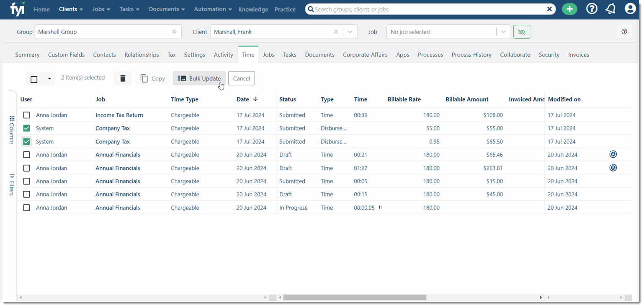Image resolution: width=644 pixels, height=307 pixels.
Task: Expand the Job selection dropdown
Action: tap(503, 32)
